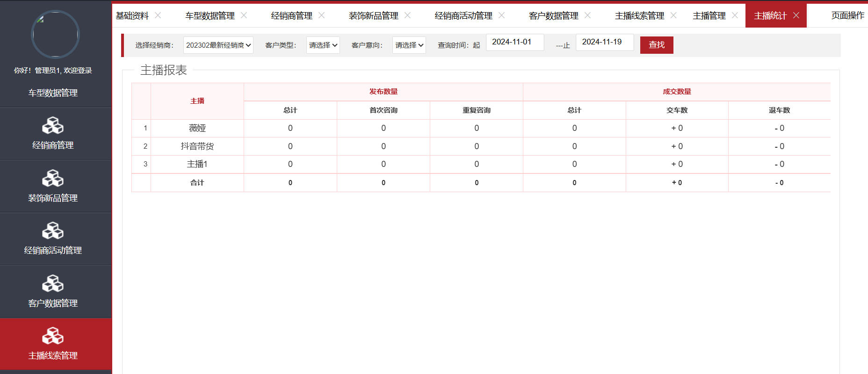Select the 薇娅 row in the table
868x374 pixels.
[197, 128]
